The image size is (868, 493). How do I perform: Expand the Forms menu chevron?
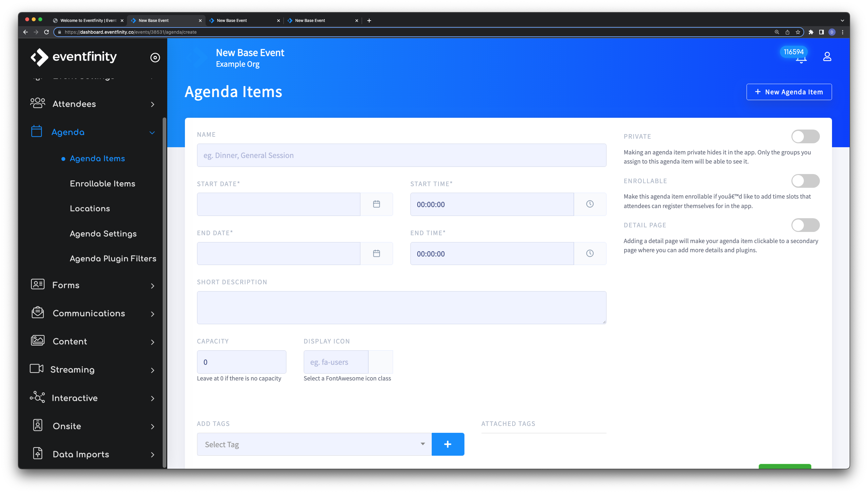(153, 286)
